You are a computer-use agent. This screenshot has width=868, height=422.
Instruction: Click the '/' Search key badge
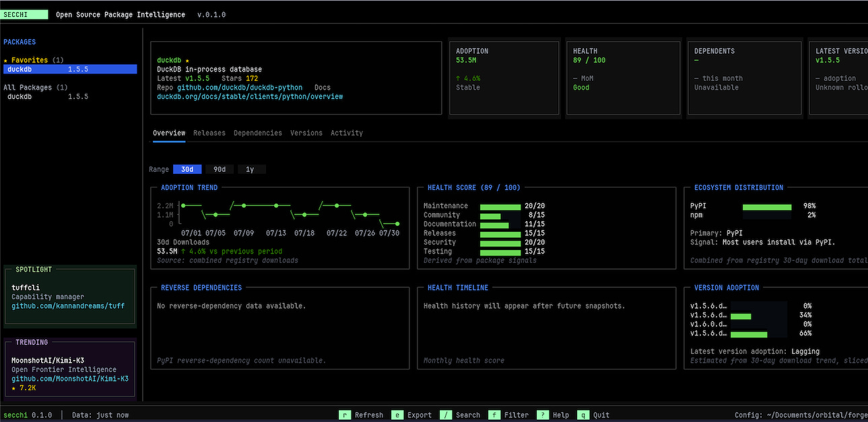446,415
